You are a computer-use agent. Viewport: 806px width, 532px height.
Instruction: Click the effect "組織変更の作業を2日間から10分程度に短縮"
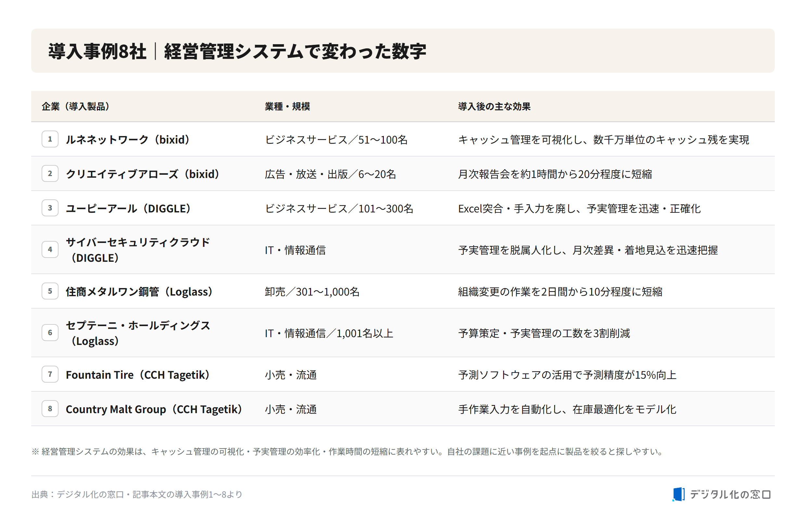[560, 291]
